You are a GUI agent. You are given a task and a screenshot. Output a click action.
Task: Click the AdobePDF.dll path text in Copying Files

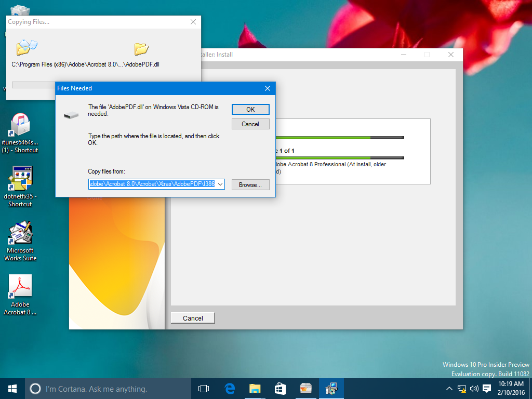click(x=86, y=64)
